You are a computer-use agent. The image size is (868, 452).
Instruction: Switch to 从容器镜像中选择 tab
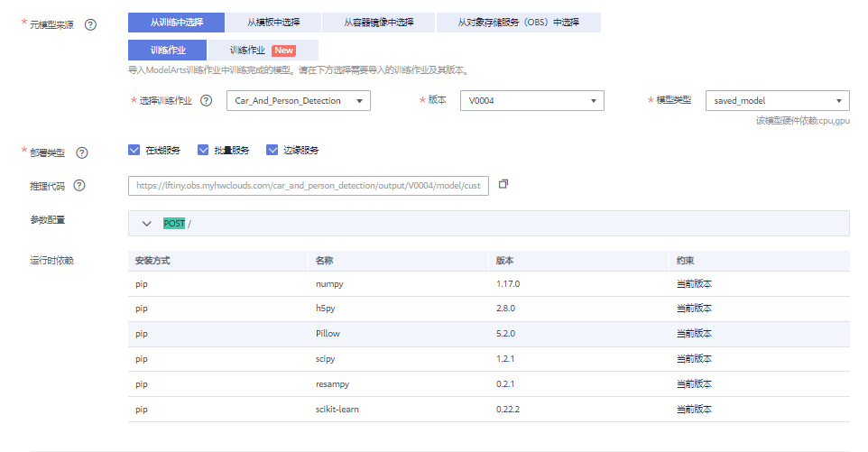tap(378, 23)
